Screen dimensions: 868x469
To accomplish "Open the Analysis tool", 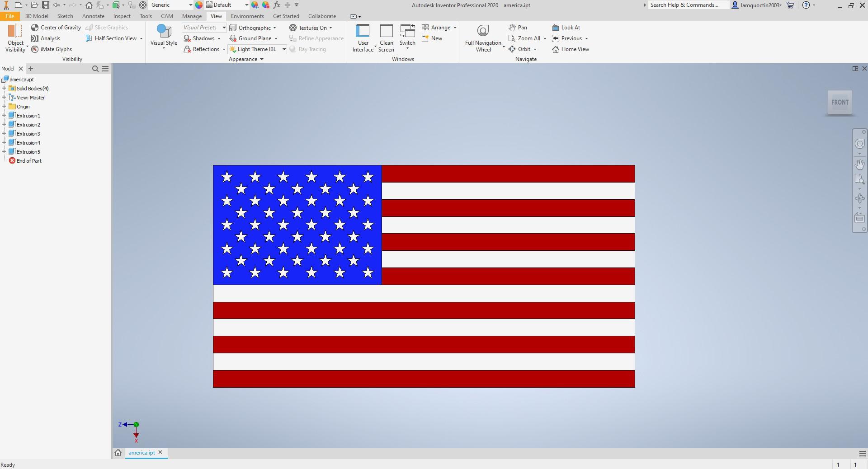I will click(x=46, y=38).
